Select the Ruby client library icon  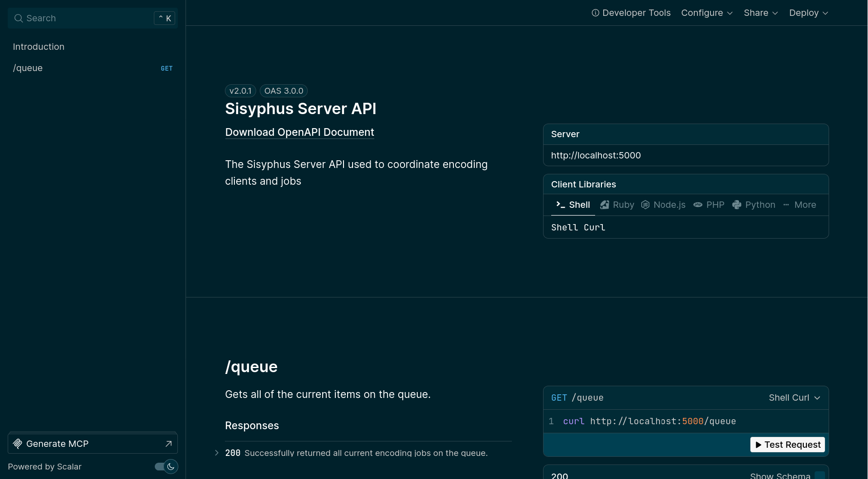click(605, 205)
